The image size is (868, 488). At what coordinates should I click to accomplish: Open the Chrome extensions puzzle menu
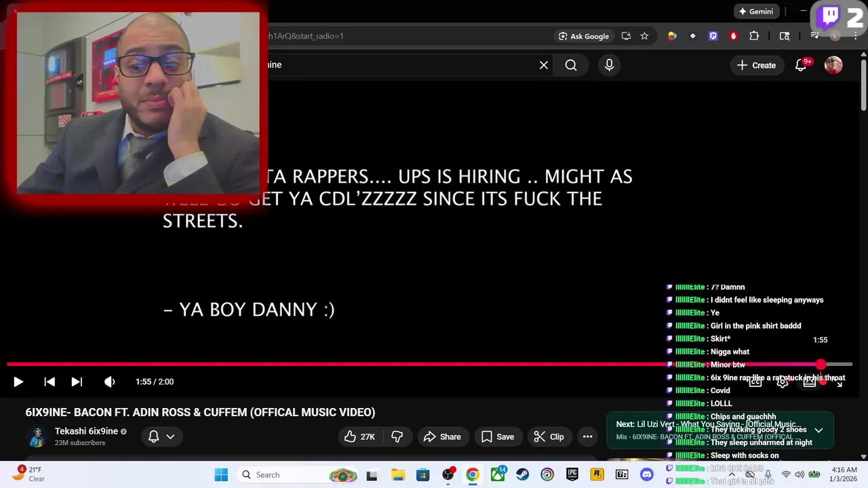754,36
